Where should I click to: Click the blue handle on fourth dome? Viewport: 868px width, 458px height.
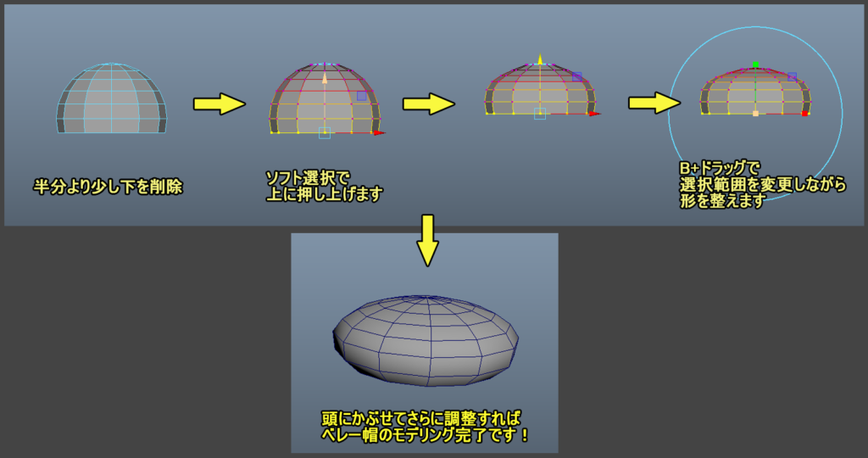(x=793, y=77)
